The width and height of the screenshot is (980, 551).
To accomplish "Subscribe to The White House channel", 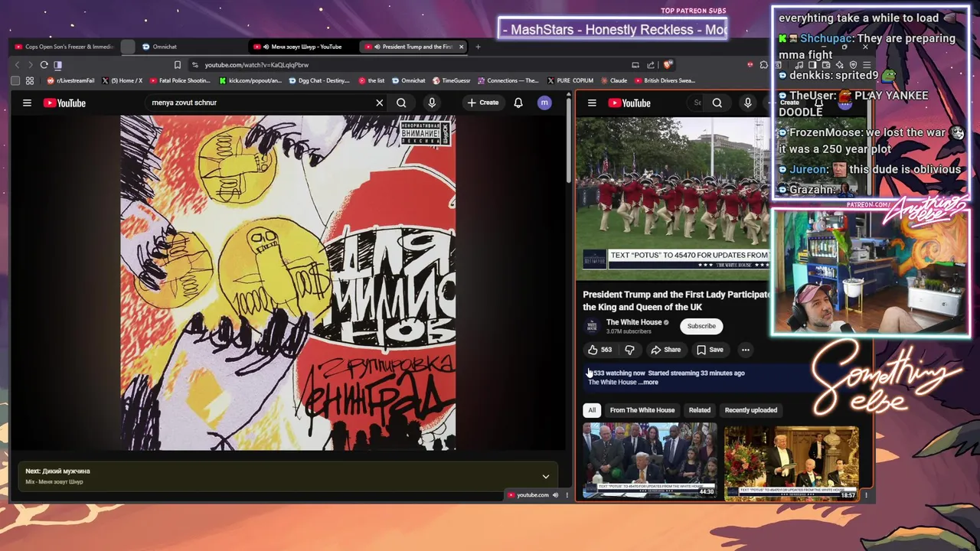I will [x=701, y=326].
